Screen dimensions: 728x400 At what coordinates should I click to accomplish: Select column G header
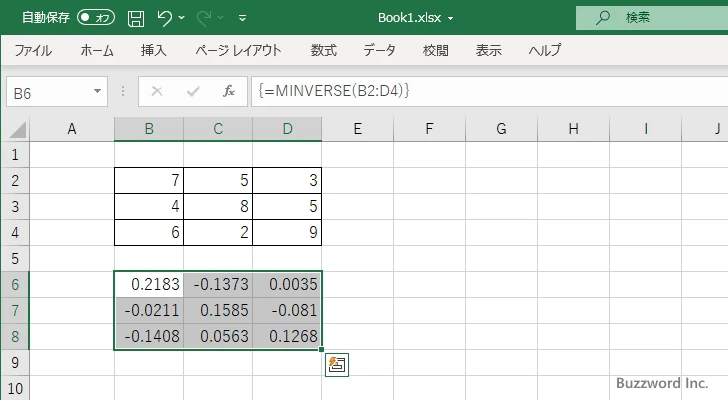pos(501,129)
